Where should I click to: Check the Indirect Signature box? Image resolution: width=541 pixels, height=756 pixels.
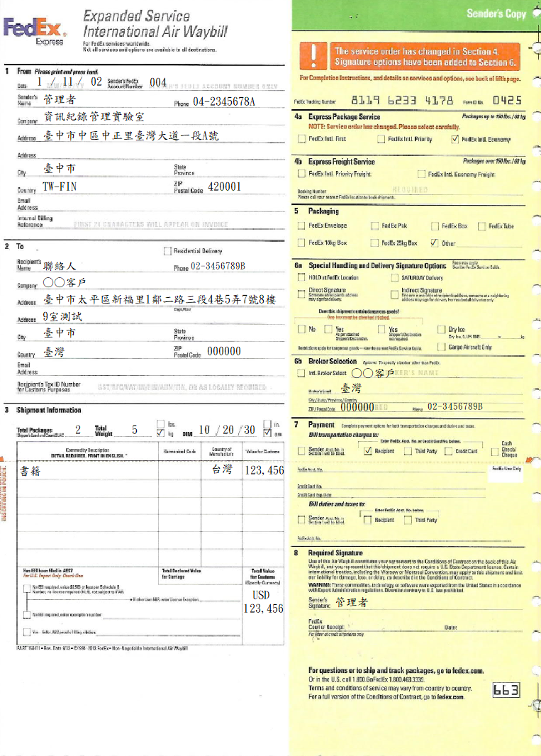click(x=394, y=294)
